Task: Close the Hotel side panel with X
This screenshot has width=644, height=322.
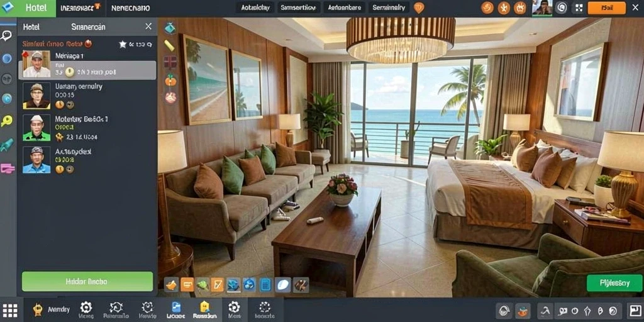Action: pyautogui.click(x=148, y=26)
